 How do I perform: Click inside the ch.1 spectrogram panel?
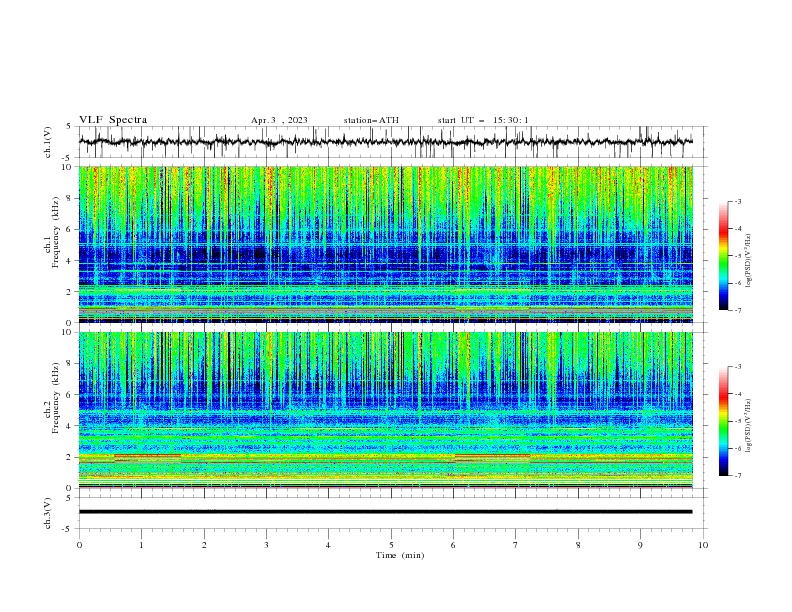[385, 244]
